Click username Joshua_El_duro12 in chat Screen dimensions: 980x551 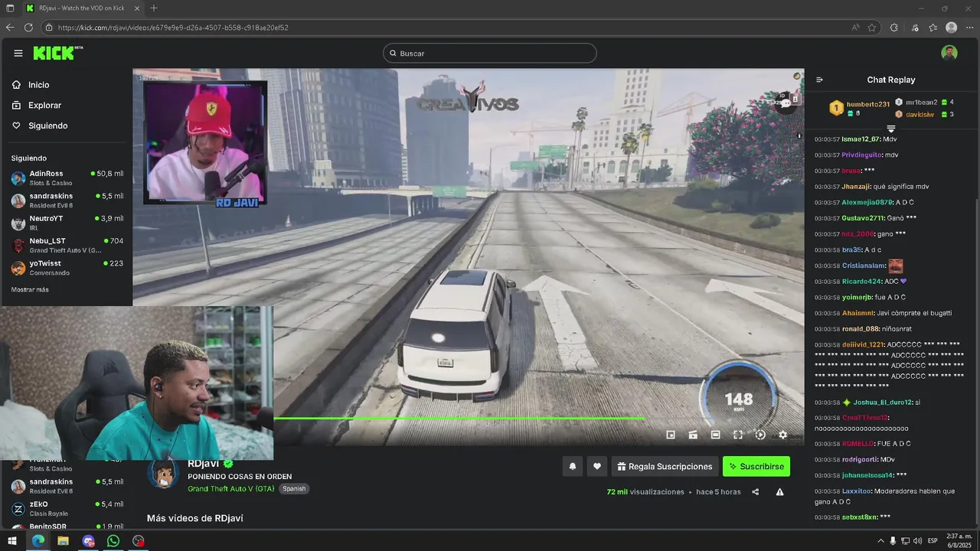click(x=883, y=403)
